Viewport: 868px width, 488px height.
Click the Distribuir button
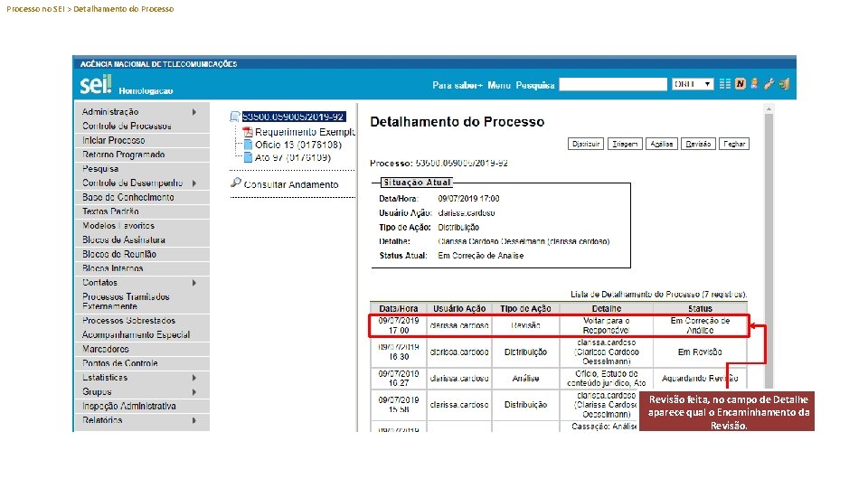tap(586, 144)
